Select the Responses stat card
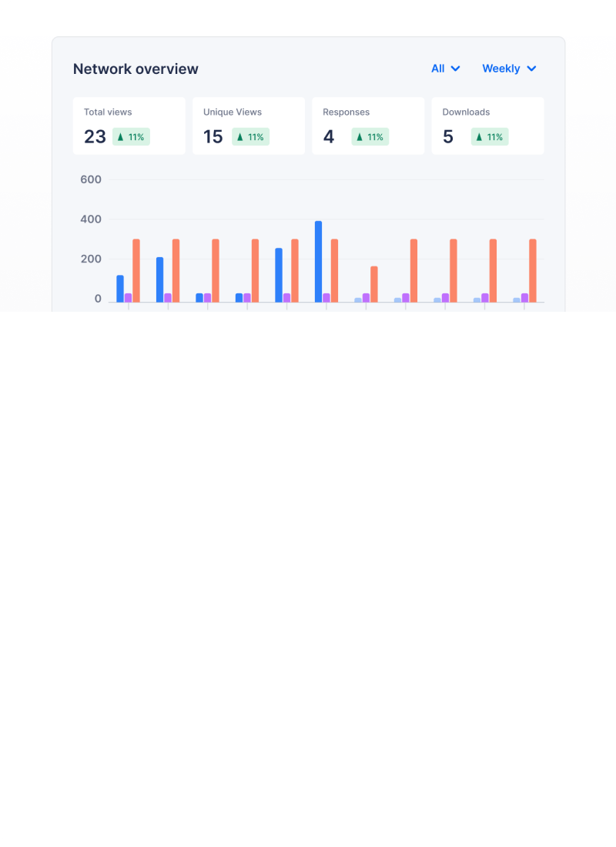 [368, 126]
